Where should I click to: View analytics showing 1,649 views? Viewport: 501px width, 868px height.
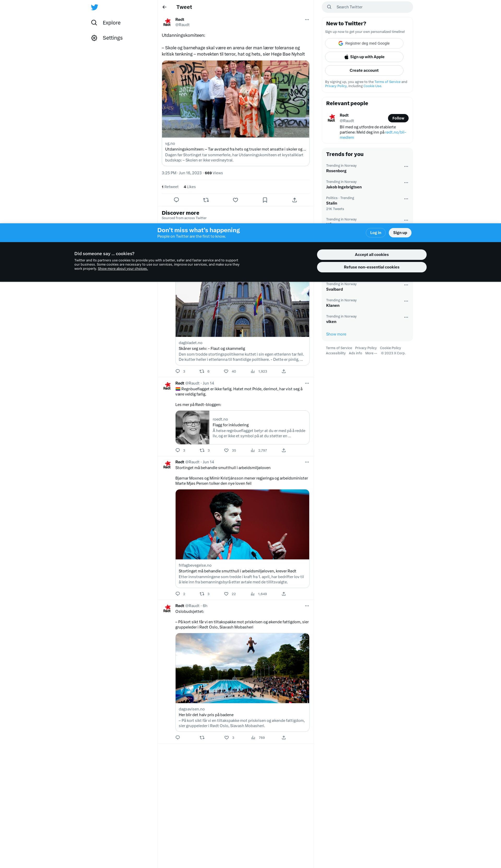pos(259,594)
